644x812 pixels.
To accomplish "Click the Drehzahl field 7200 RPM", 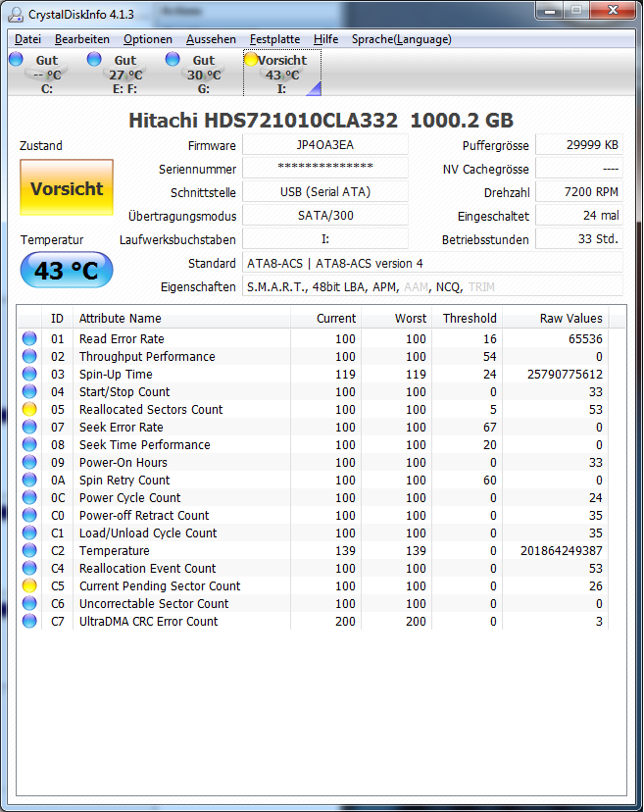I will (578, 191).
